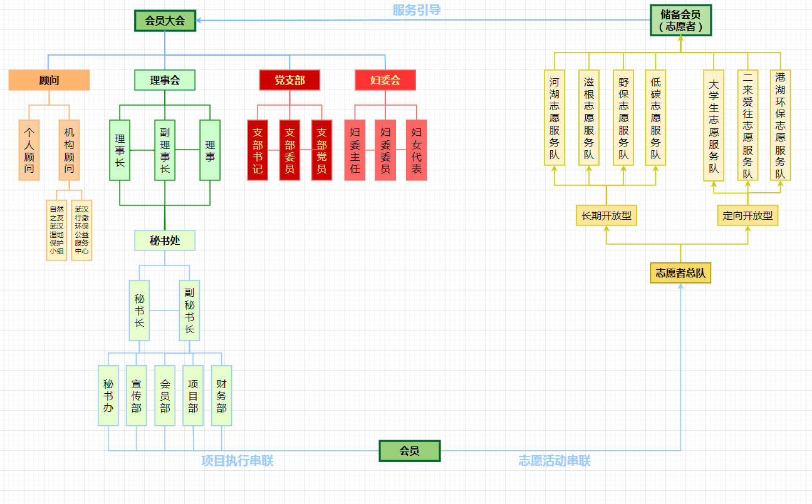
Task: Click the 二来爱往志愿服务队 box
Action: coord(747,125)
